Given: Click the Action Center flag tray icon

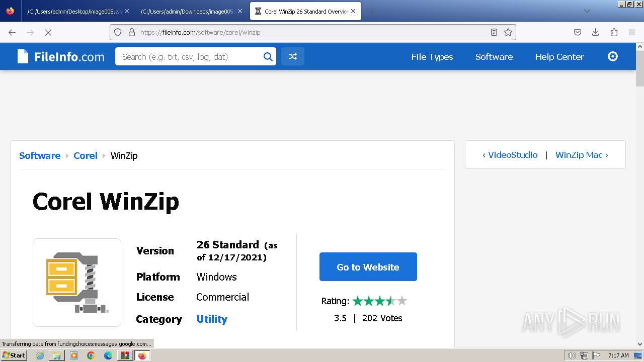Looking at the screenshot, I should (596, 355).
